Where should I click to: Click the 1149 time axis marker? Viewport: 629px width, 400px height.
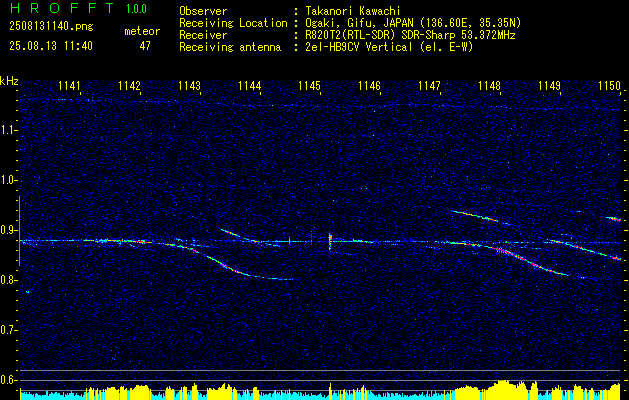[550, 86]
